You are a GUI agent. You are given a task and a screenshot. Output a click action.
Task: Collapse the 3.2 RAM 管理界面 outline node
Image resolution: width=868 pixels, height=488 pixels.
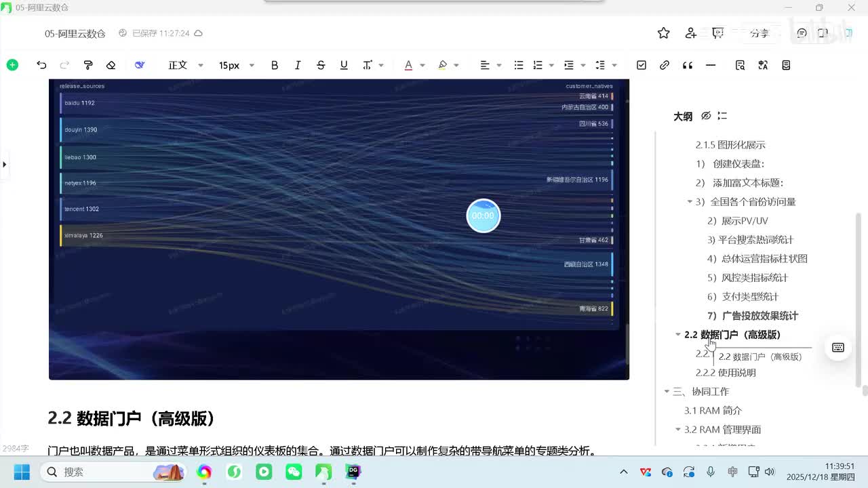(x=678, y=429)
